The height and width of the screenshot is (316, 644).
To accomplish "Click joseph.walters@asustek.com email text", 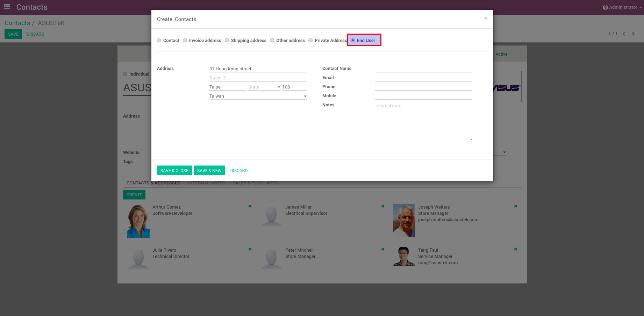I will point(448,220).
